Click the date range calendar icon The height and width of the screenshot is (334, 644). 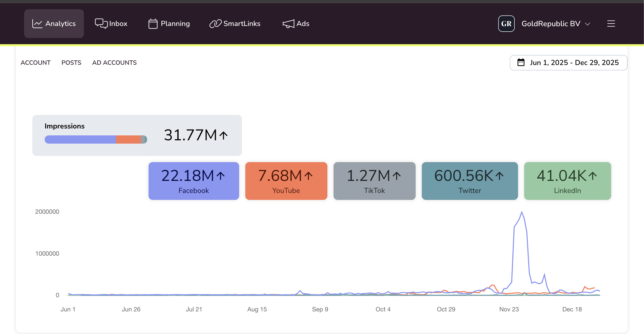(521, 62)
